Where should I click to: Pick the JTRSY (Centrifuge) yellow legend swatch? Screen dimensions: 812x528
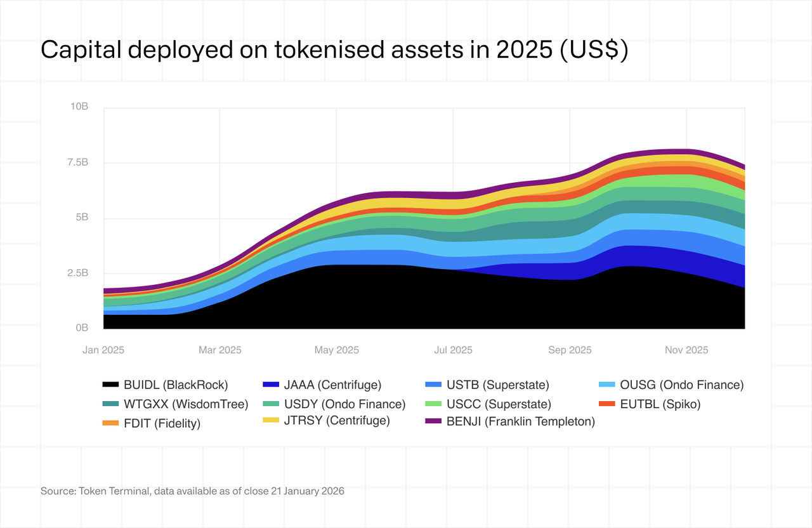tap(271, 420)
